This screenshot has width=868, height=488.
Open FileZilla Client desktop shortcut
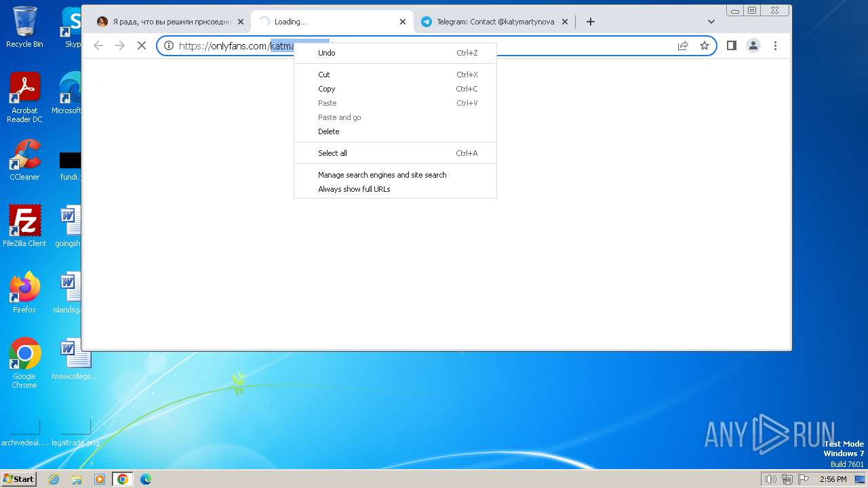point(24,226)
